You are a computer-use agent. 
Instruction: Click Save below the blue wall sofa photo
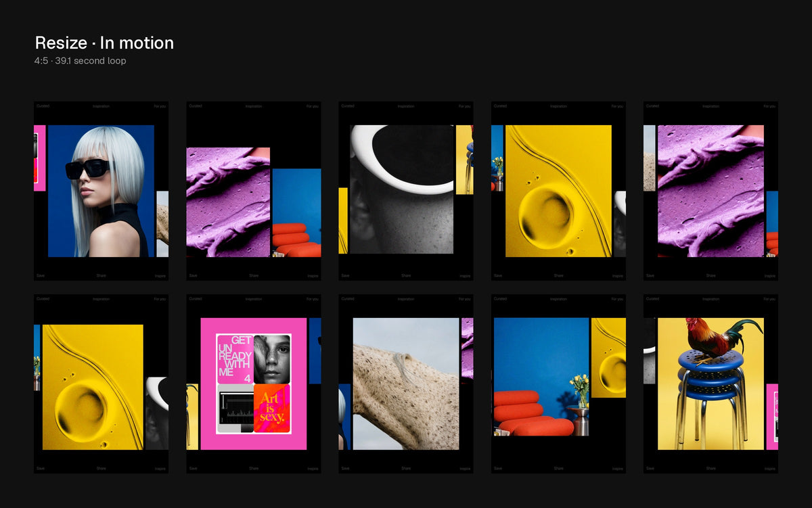coord(497,468)
